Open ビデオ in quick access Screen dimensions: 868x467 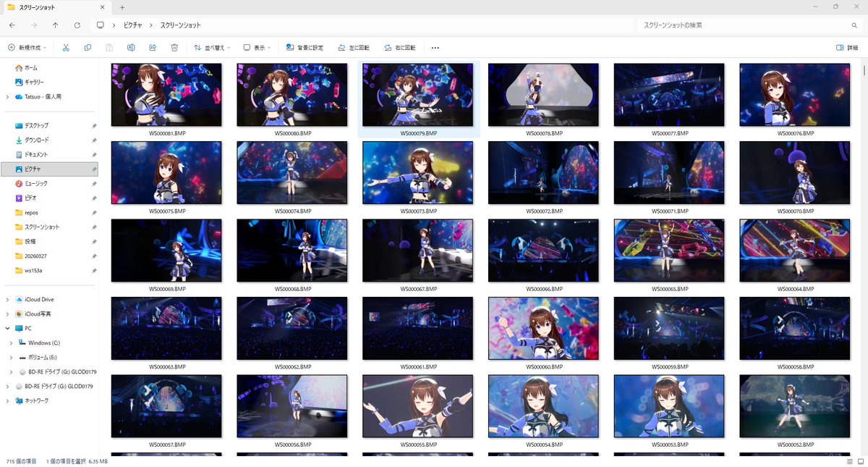[26, 198]
